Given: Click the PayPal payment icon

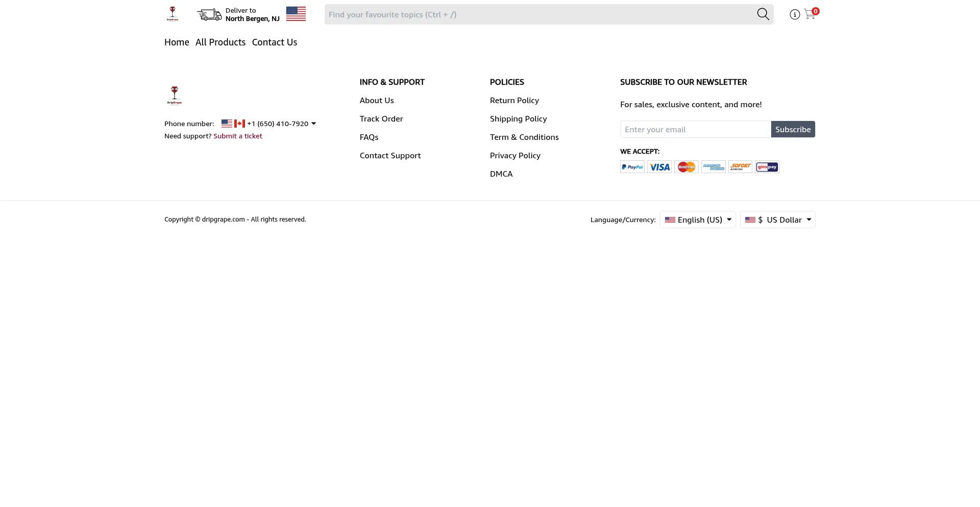Looking at the screenshot, I should (632, 167).
